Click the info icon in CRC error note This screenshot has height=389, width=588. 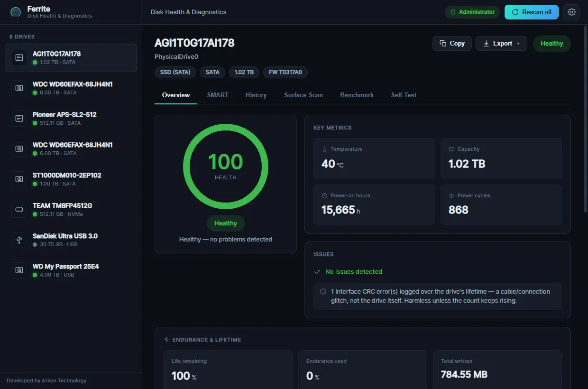(x=323, y=292)
